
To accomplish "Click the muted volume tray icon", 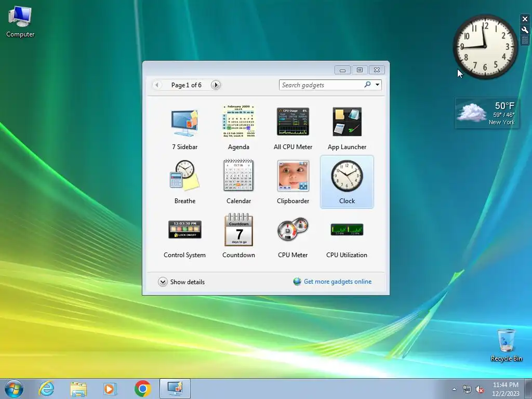I will tap(480, 390).
